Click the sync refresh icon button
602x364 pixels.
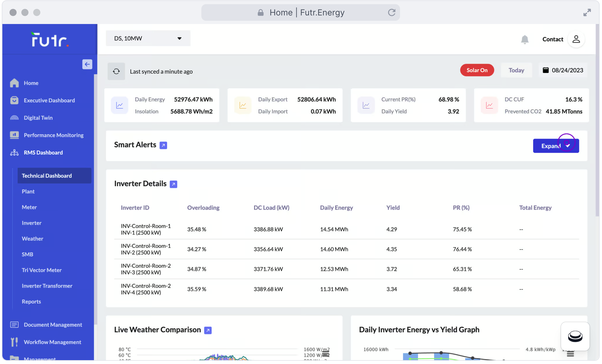[x=116, y=71]
